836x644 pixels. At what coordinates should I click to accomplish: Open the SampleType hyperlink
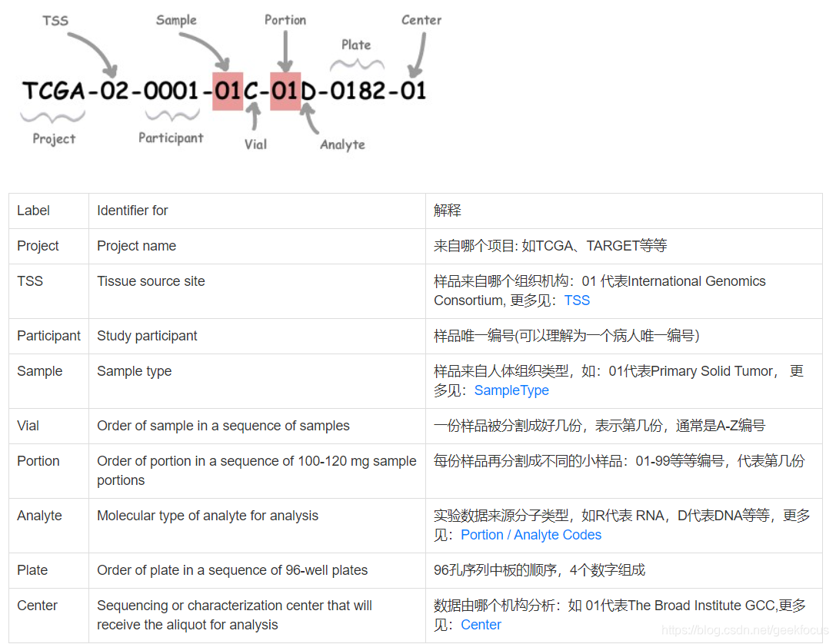point(511,390)
